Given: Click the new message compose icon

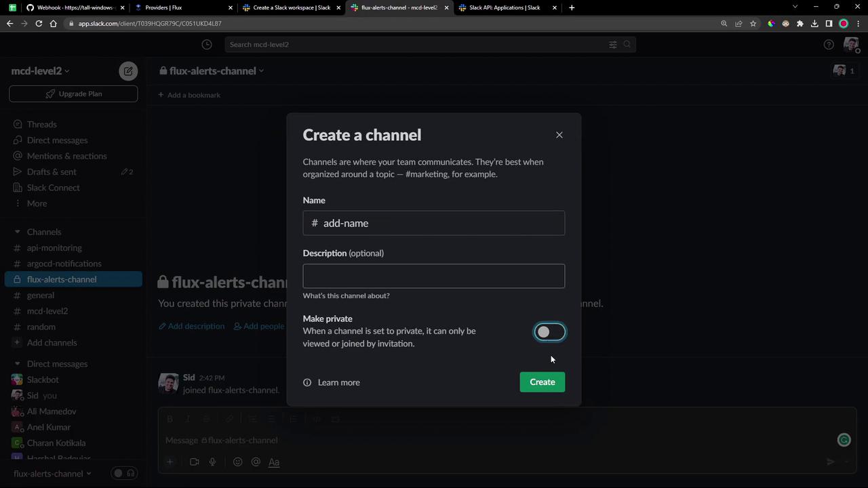Looking at the screenshot, I should (128, 71).
